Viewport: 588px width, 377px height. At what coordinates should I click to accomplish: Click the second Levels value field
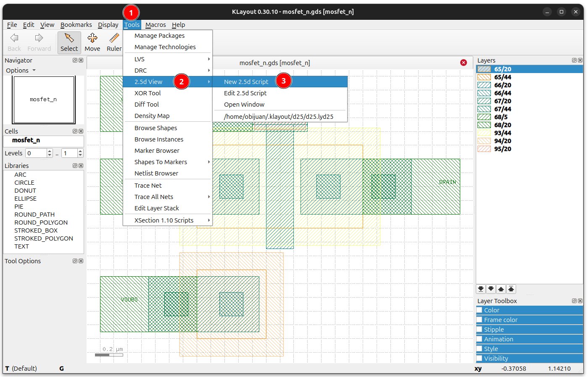point(69,153)
